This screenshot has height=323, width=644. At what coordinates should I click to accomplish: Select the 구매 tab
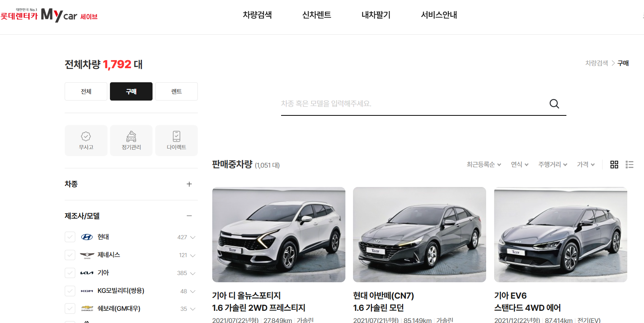[x=131, y=91]
